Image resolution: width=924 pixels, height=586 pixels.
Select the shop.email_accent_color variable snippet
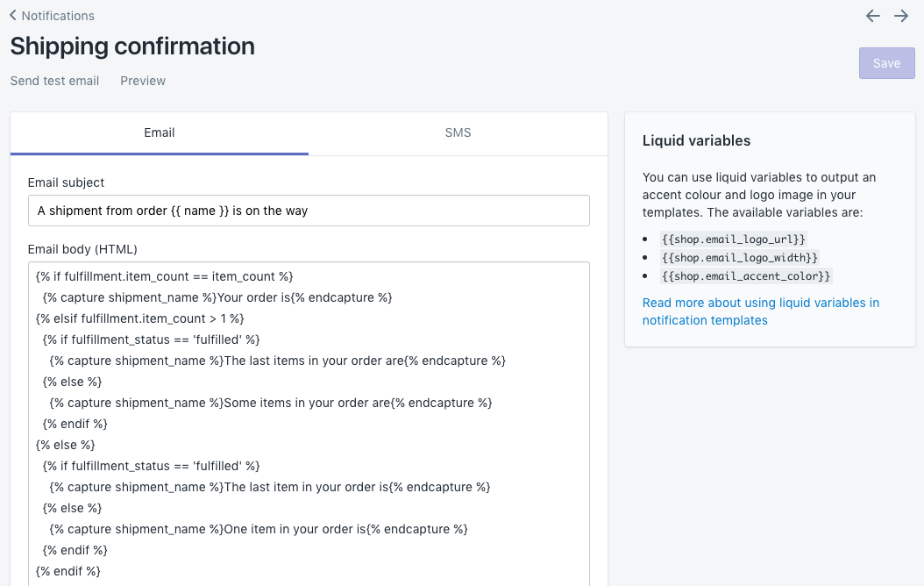[x=746, y=275]
